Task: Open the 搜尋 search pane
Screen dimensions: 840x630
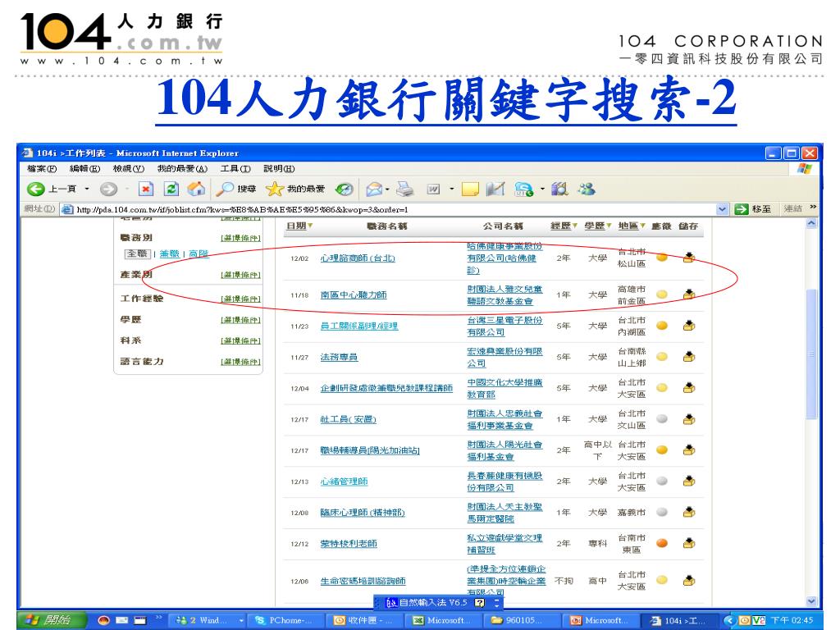Action: pyautogui.click(x=236, y=189)
